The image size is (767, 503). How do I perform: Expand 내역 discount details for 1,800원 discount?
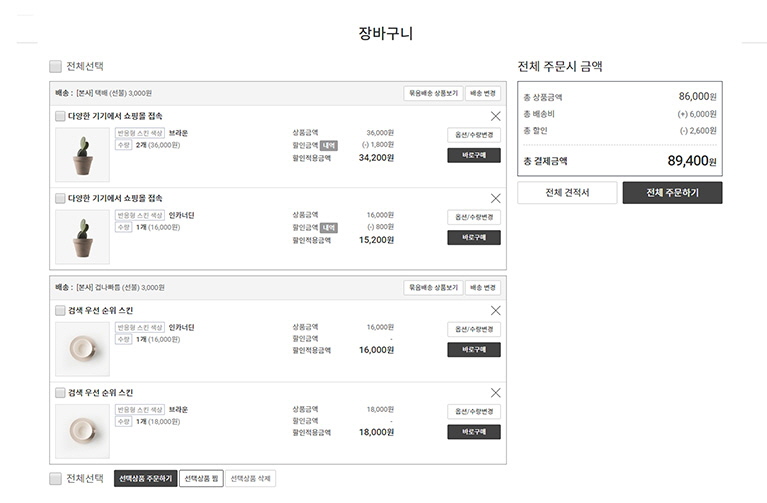click(328, 145)
